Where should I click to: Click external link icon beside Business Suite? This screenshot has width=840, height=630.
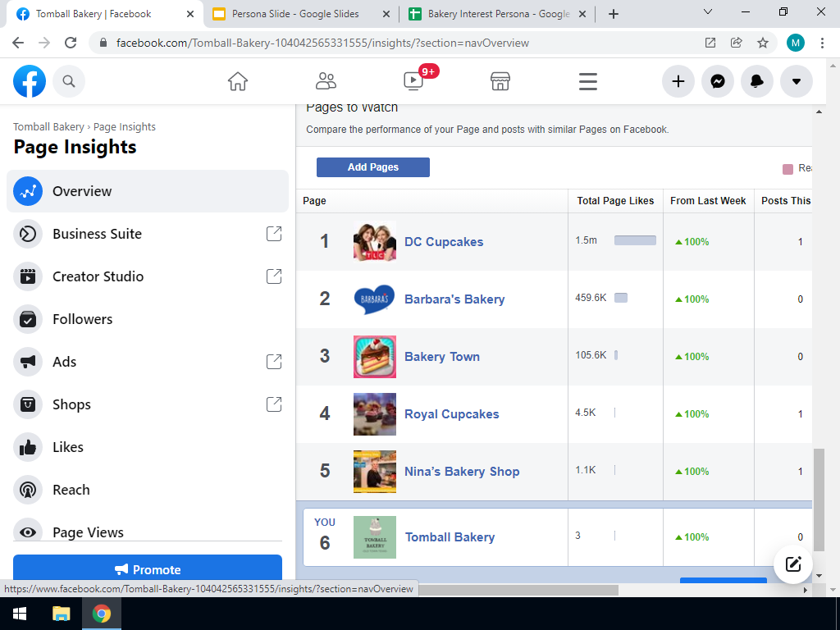[274, 234]
